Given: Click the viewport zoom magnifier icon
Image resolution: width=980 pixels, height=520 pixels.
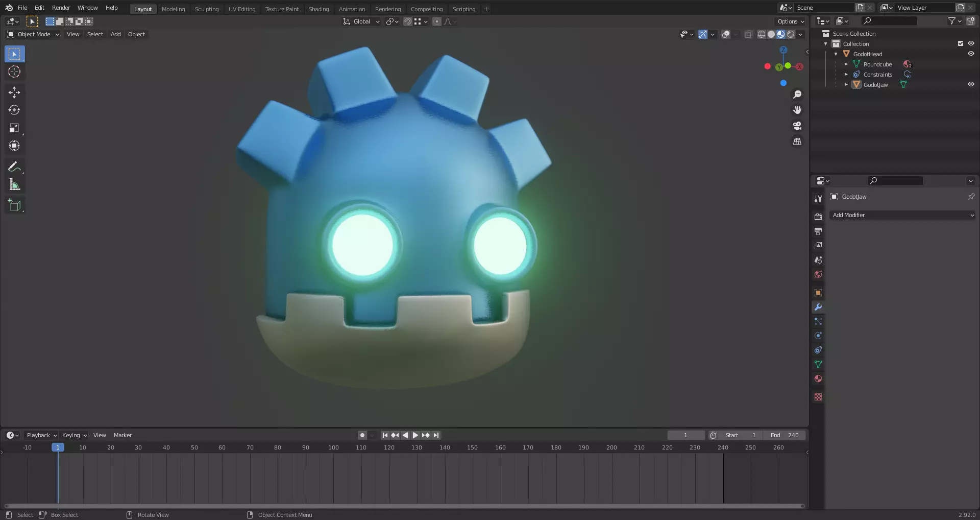Looking at the screenshot, I should pyautogui.click(x=797, y=94).
